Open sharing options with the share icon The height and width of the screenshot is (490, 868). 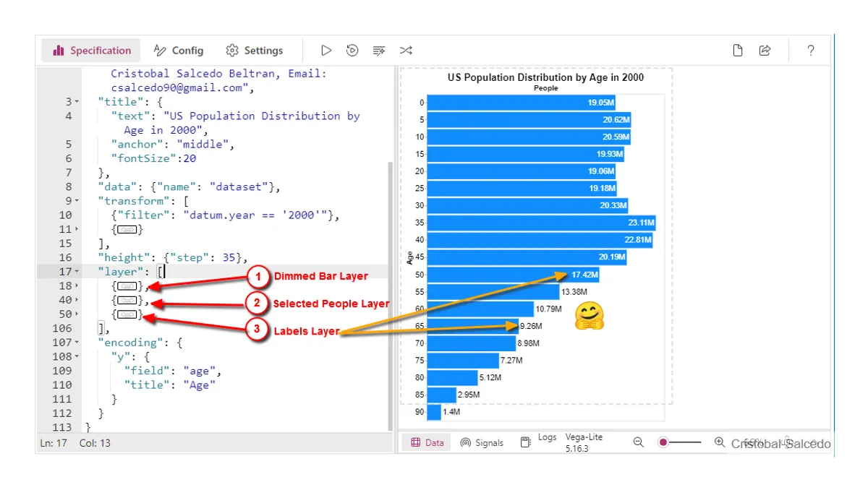pyautogui.click(x=766, y=50)
